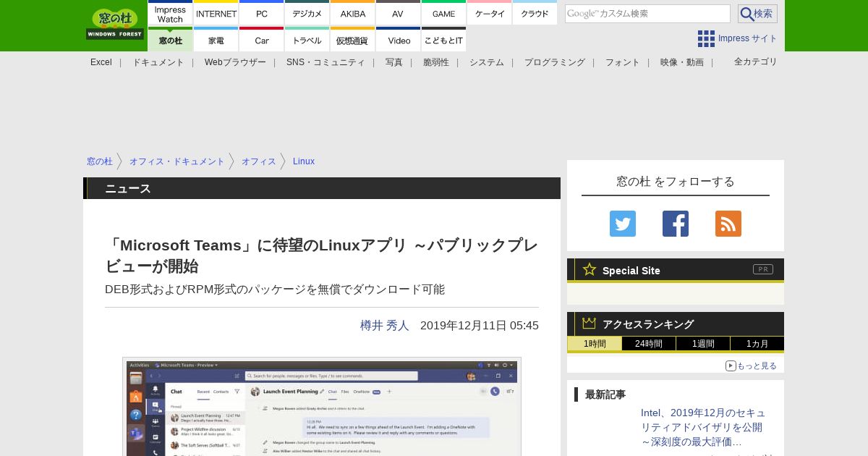Screen dimensions: 868x456
Task: Click the crown icon beside アクセスランキング
Action: point(590,323)
